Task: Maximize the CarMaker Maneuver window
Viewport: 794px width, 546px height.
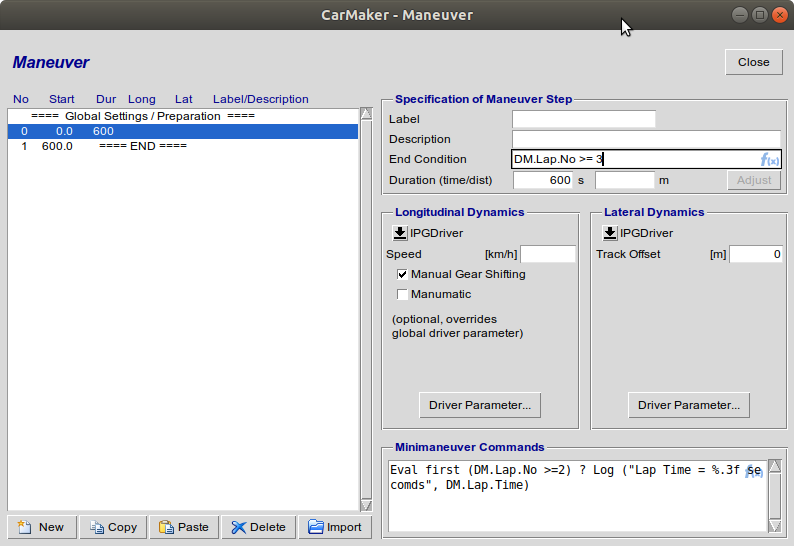Action: [x=760, y=15]
